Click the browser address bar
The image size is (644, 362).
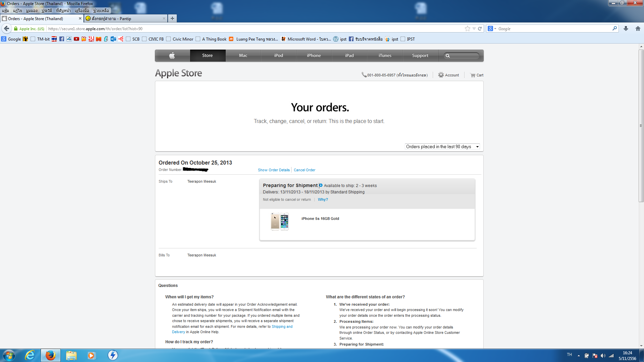pos(255,29)
